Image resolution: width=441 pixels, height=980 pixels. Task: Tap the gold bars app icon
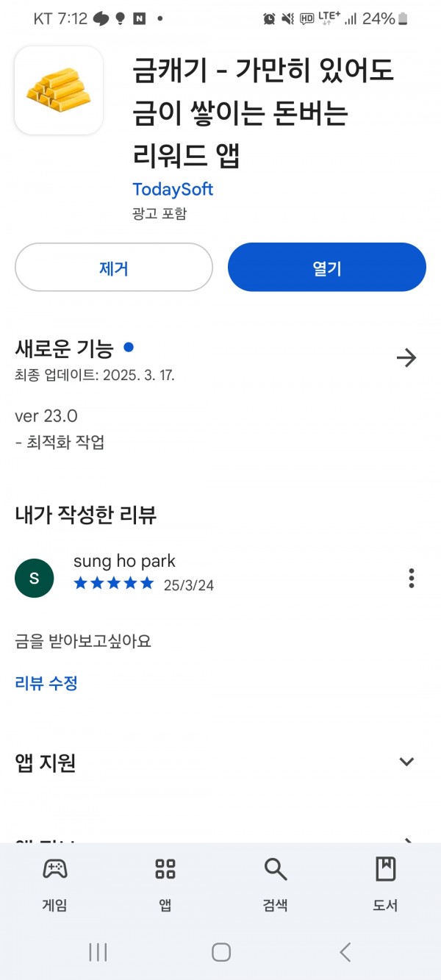(x=59, y=90)
